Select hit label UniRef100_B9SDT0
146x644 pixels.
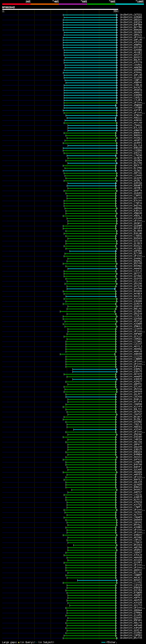click(131, 57)
